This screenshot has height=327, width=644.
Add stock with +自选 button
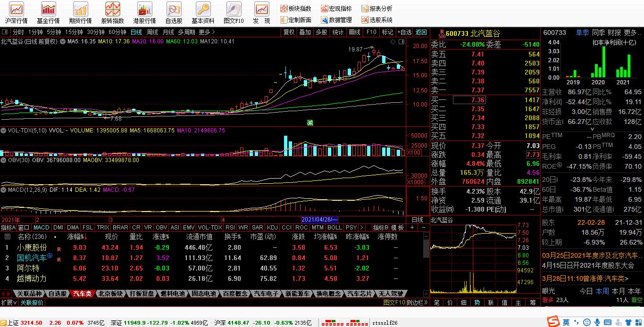click(x=404, y=32)
